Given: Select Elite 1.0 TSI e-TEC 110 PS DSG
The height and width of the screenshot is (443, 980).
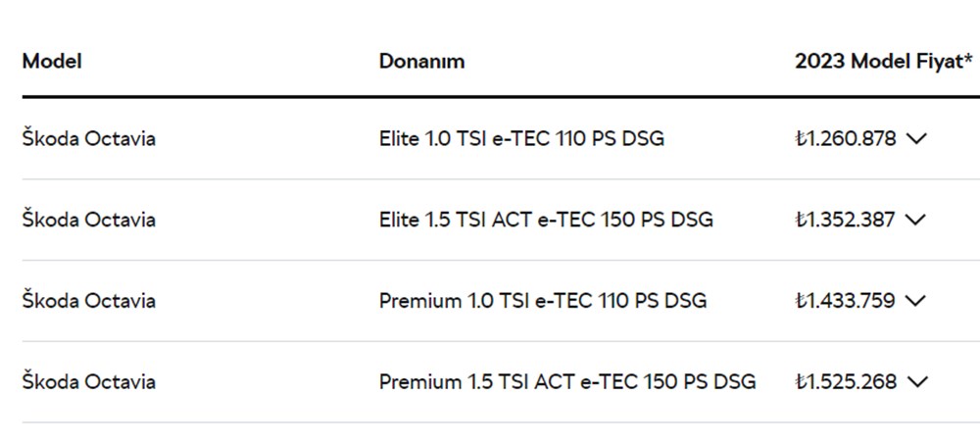Looking at the screenshot, I should tap(521, 138).
